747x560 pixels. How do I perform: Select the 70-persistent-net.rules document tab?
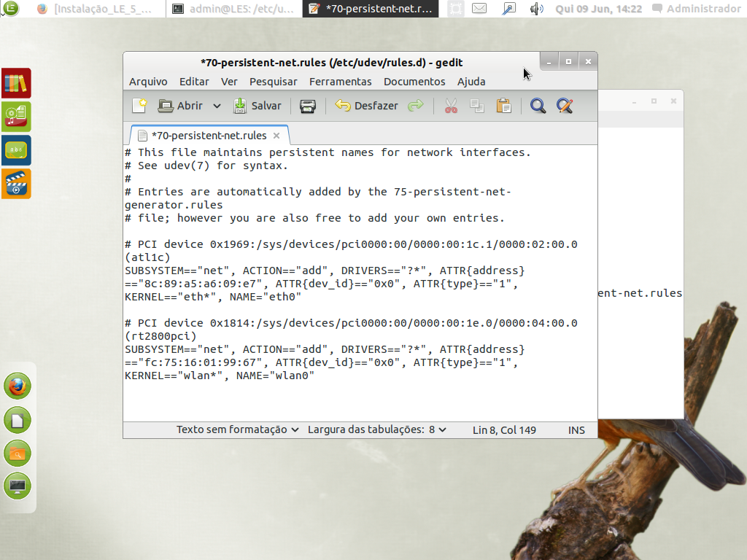click(x=209, y=136)
